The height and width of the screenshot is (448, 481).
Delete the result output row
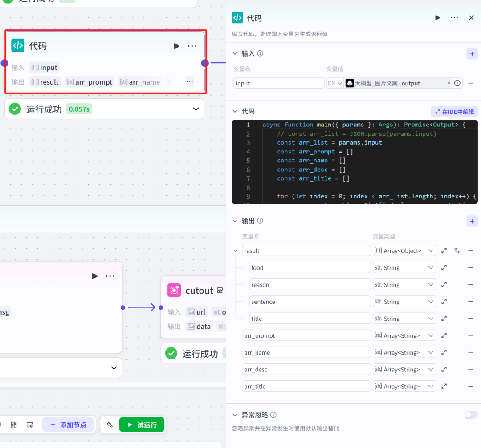click(470, 250)
